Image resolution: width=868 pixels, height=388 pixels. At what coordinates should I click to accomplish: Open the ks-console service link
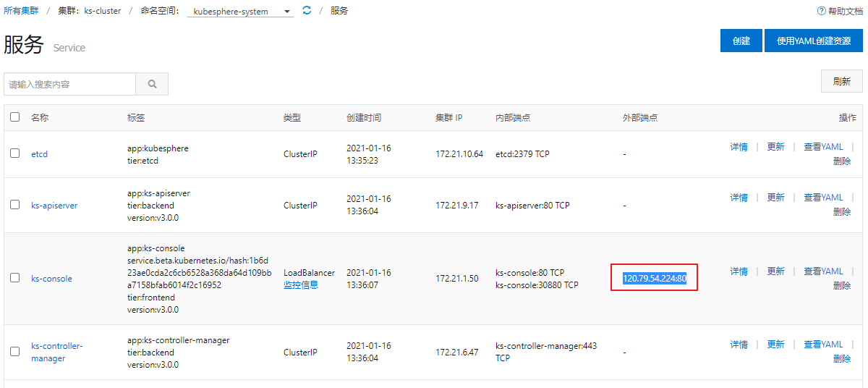click(x=51, y=279)
